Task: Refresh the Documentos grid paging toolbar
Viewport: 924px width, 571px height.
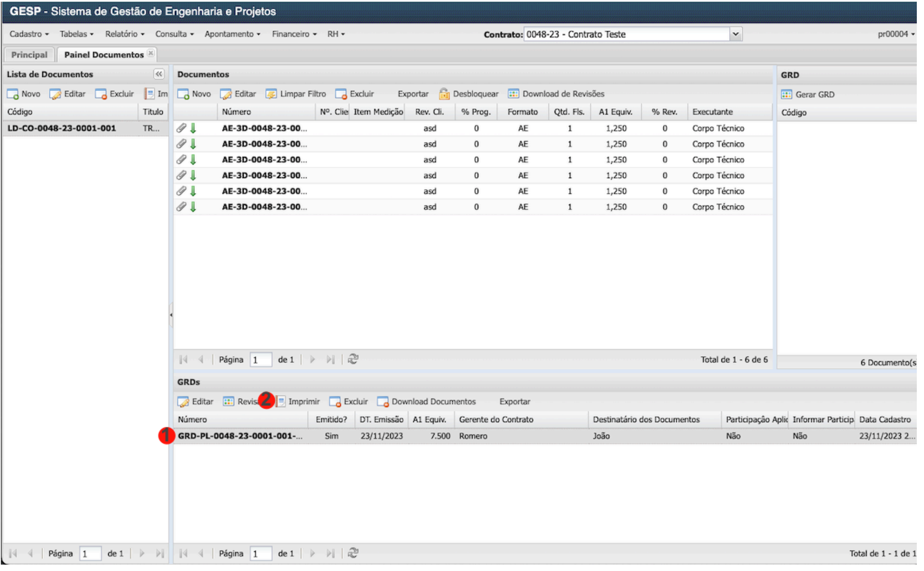Action: 353,360
